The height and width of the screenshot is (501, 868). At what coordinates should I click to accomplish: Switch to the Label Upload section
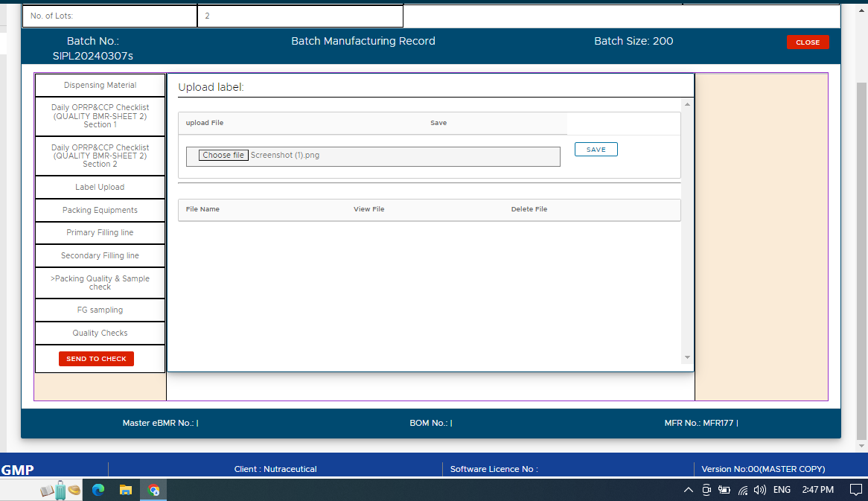[x=100, y=187]
